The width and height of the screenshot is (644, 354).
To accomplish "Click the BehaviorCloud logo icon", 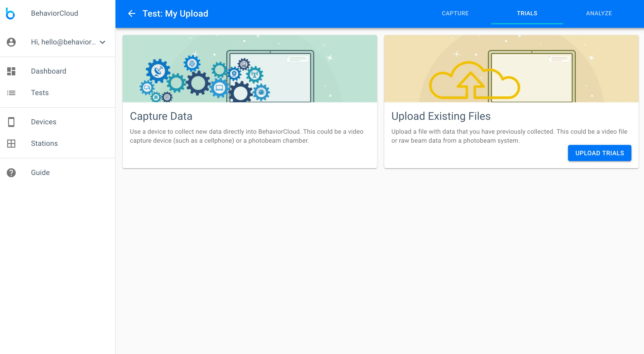I will point(10,13).
